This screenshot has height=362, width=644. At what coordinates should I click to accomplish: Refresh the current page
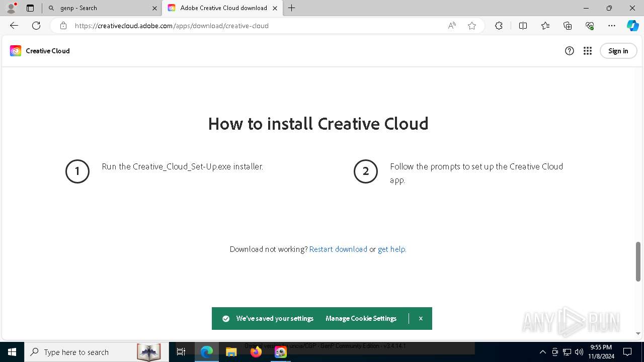pos(36,26)
